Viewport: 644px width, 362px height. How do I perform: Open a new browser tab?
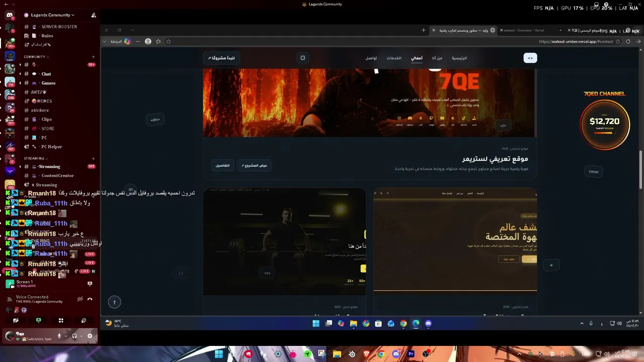pos(423,30)
